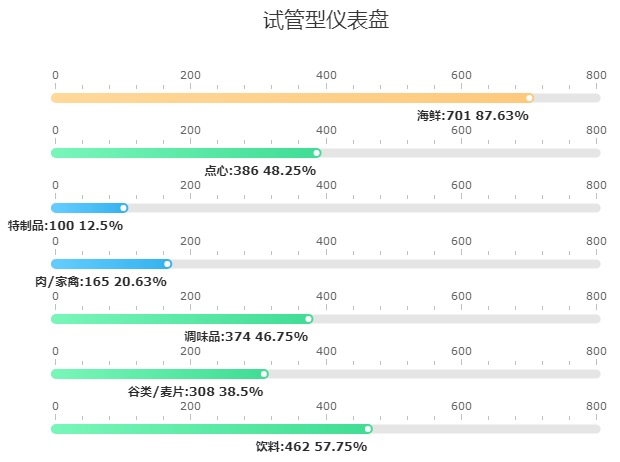The height and width of the screenshot is (462, 620).
Task: Select the 特制品:100 12.5% label
Action: (65, 226)
